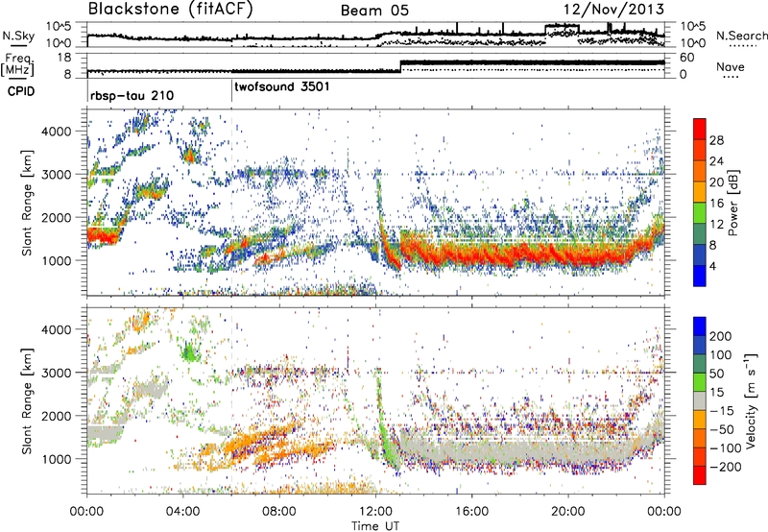Click the blue bottom of the power colorbar
The image size is (768, 532).
(700, 276)
